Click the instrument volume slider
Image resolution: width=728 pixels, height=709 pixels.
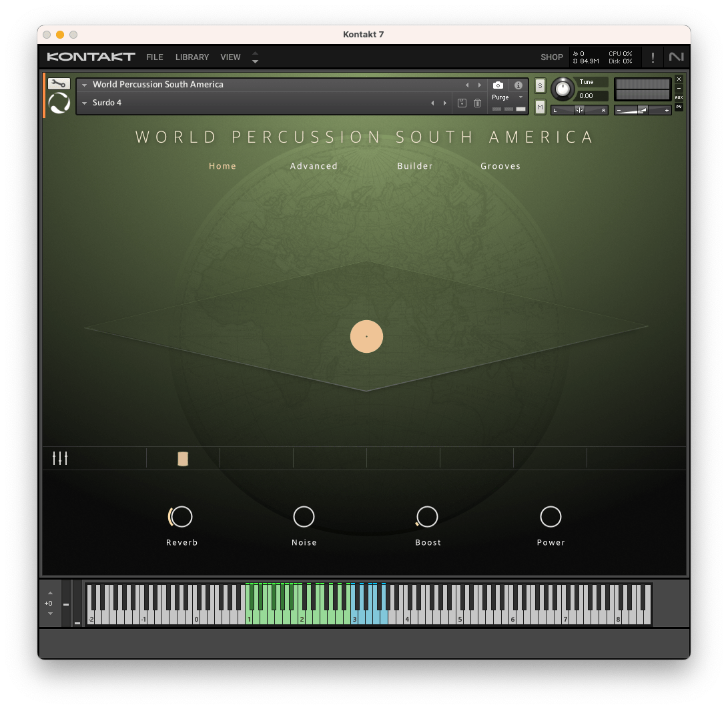point(643,110)
